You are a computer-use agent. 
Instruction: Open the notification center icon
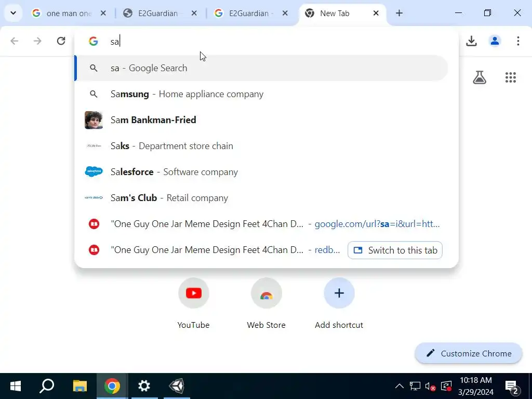(x=512, y=386)
